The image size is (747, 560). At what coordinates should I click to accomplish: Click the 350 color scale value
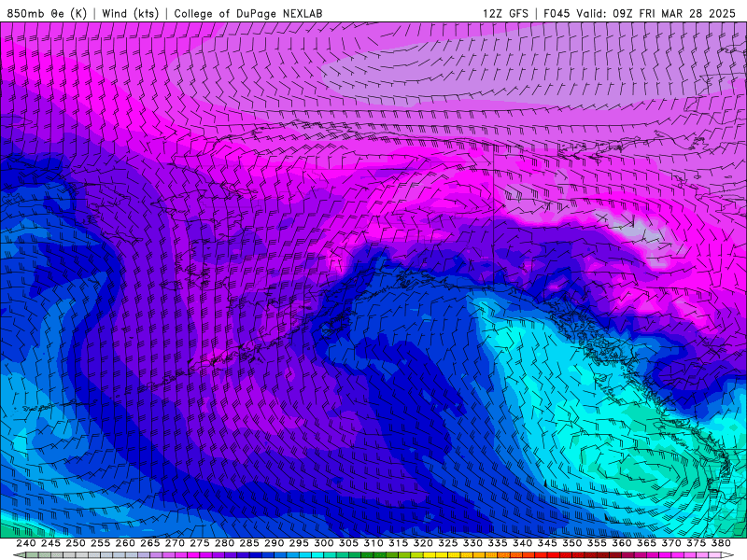[x=571, y=543]
